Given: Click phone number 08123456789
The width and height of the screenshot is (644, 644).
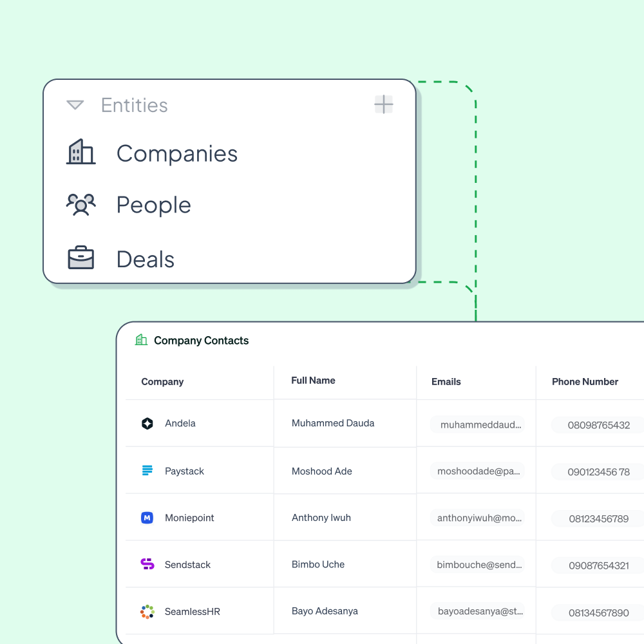Looking at the screenshot, I should point(598,518).
